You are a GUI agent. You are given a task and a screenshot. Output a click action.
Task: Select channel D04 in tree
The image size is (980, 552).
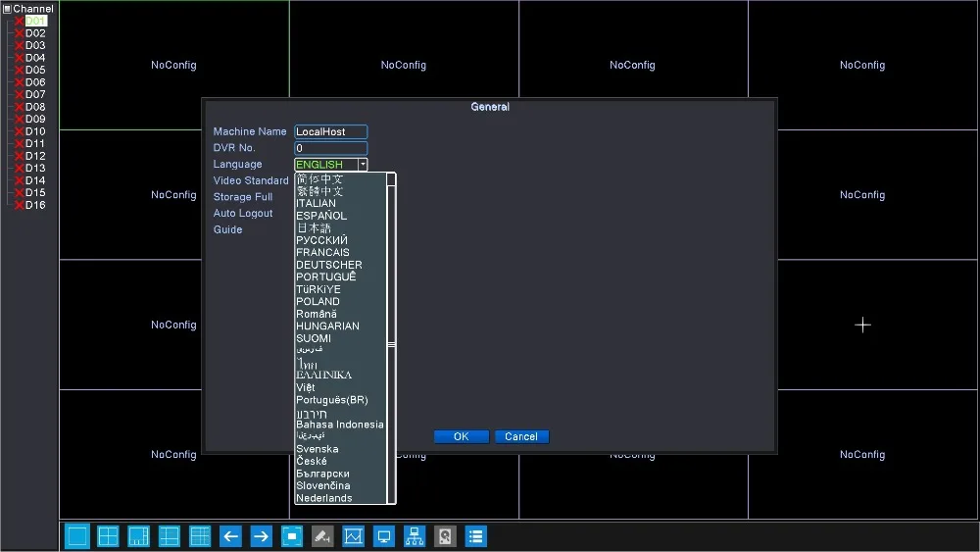click(x=35, y=58)
